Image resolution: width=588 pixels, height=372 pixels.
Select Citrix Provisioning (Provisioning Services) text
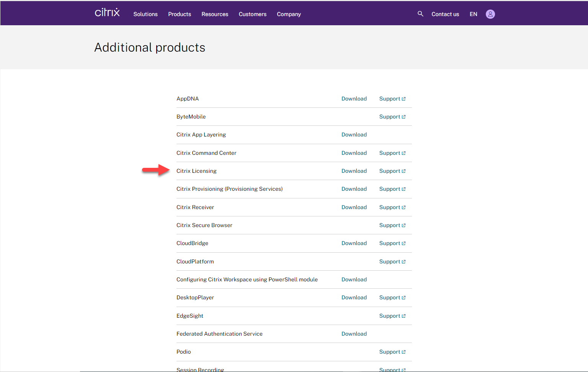(230, 189)
